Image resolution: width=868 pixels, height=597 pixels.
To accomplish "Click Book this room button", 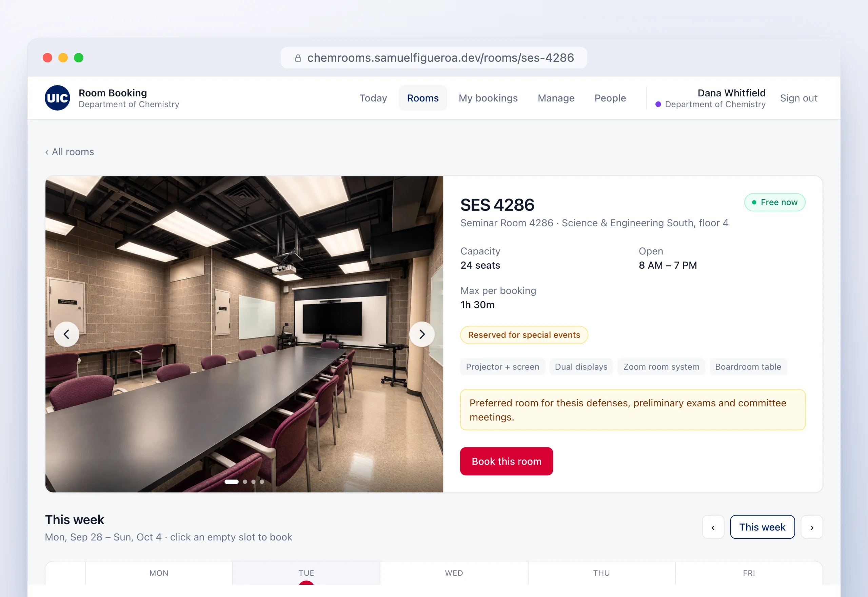I will coord(506,461).
